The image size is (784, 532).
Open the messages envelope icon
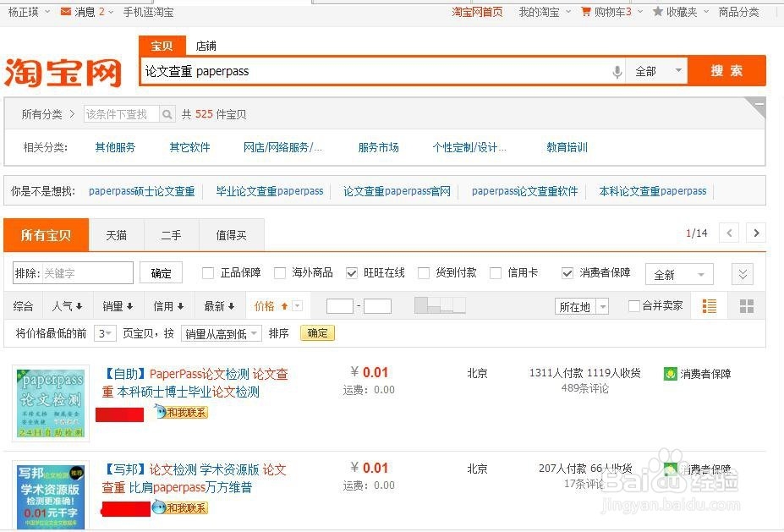tap(65, 12)
